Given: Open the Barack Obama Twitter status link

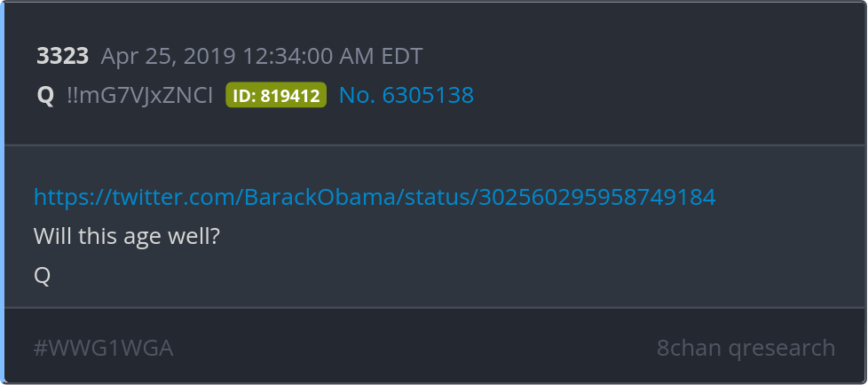Looking at the screenshot, I should coord(375,197).
